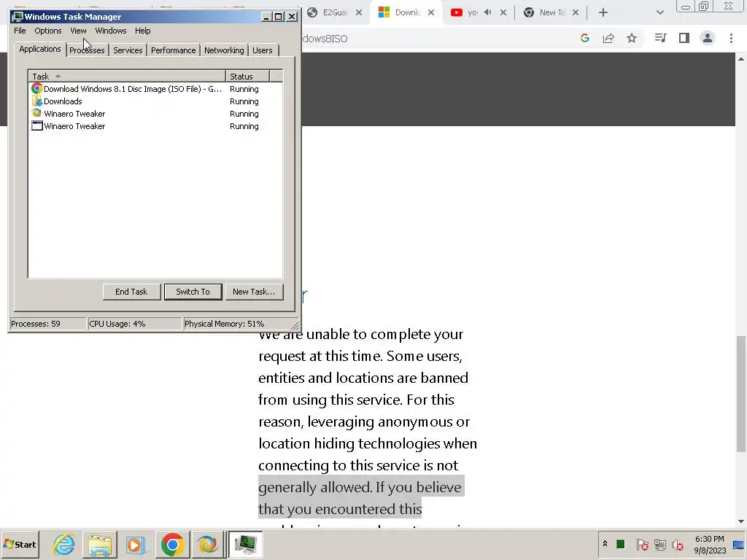Click the Switch To button

pos(193,292)
